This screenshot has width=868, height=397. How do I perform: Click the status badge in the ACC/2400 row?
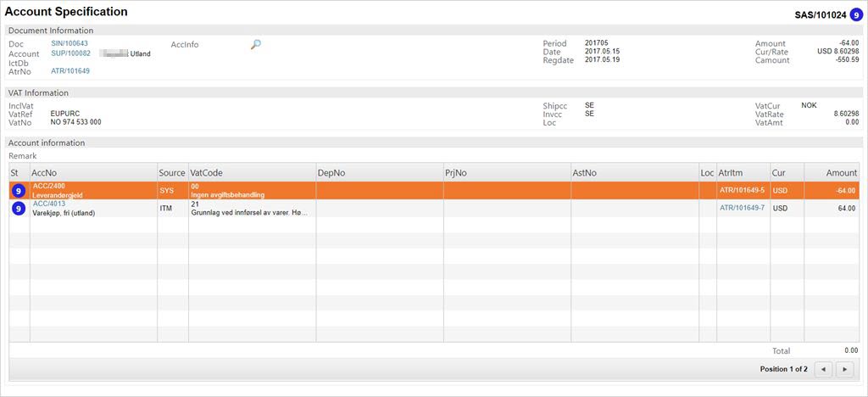[x=19, y=191]
